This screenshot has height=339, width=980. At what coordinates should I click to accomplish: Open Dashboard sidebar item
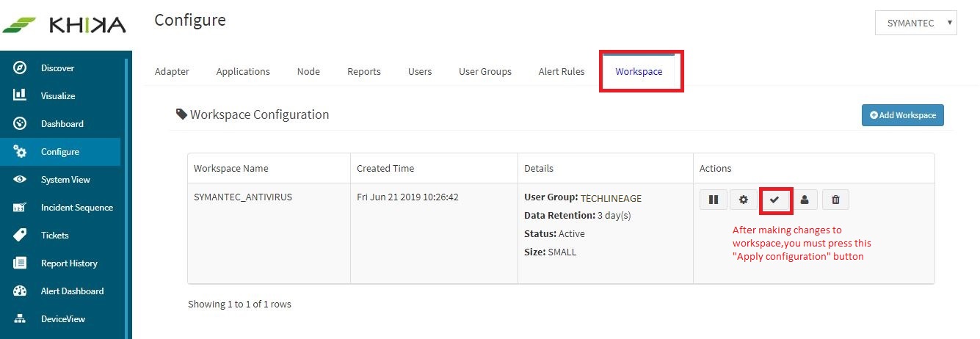coord(60,124)
